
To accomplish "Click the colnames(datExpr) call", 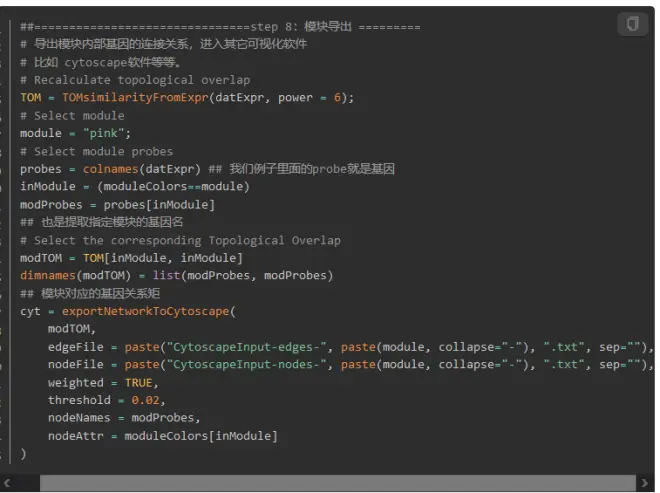I will pyautogui.click(x=141, y=169).
